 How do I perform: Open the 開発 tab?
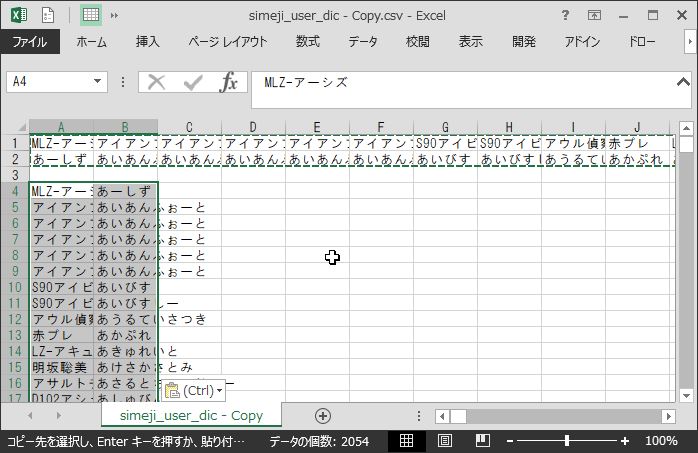pos(524,42)
